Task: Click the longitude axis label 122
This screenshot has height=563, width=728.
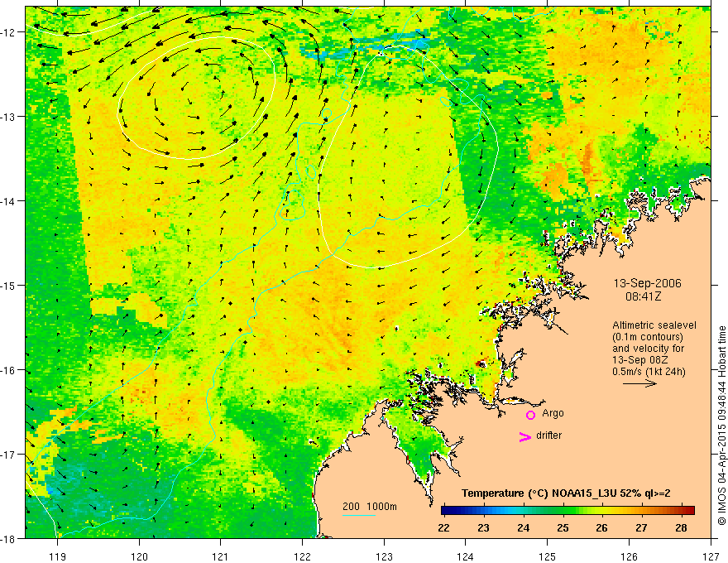Action: click(x=302, y=556)
